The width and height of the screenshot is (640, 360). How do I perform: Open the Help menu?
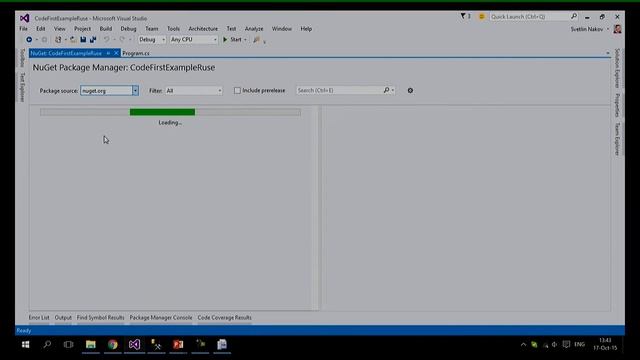pos(306,29)
